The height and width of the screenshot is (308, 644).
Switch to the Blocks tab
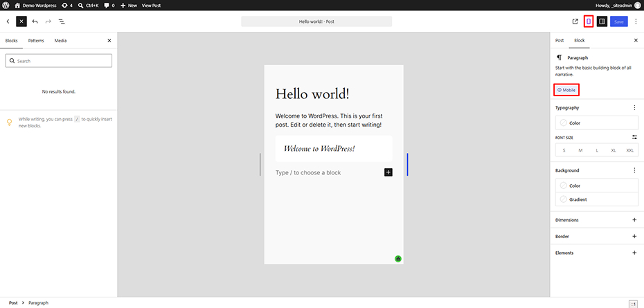point(12,41)
